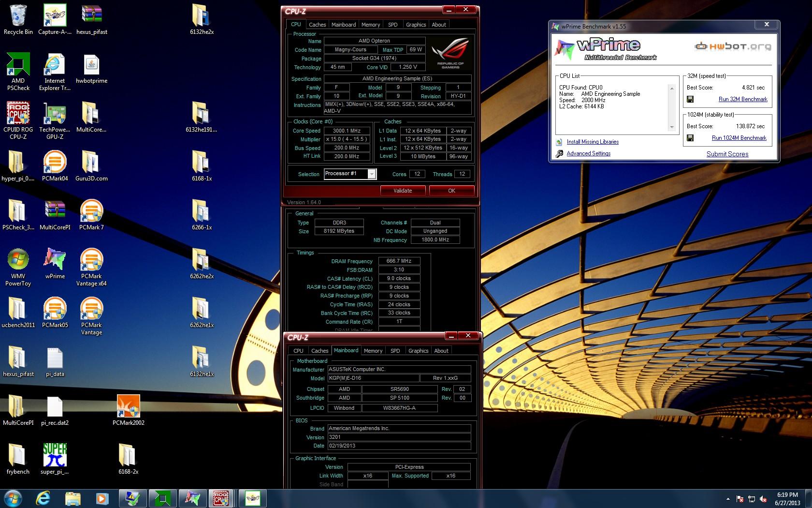Open Graphics tab in top CPU-Z window
812x508 pixels.
coord(416,25)
